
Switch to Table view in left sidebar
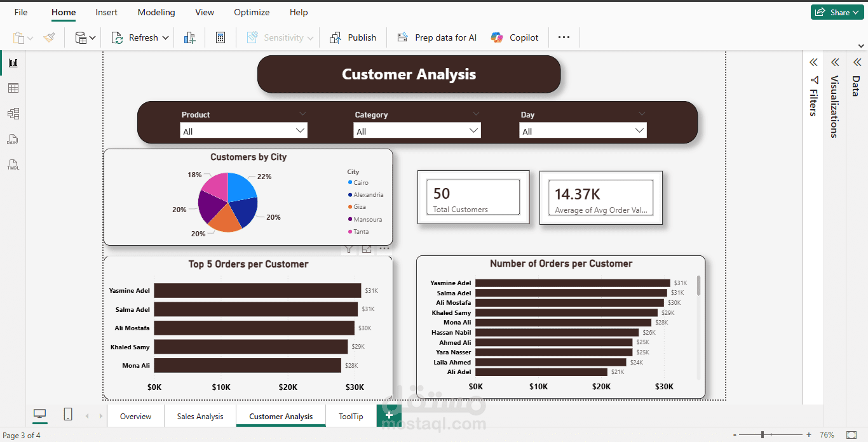pyautogui.click(x=13, y=88)
